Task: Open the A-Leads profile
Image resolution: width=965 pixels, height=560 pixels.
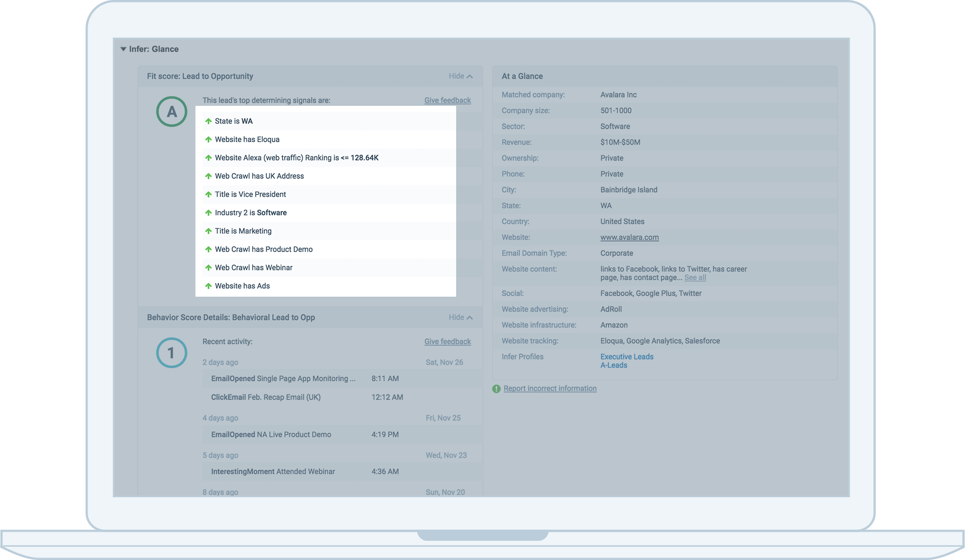Action: tap(614, 365)
